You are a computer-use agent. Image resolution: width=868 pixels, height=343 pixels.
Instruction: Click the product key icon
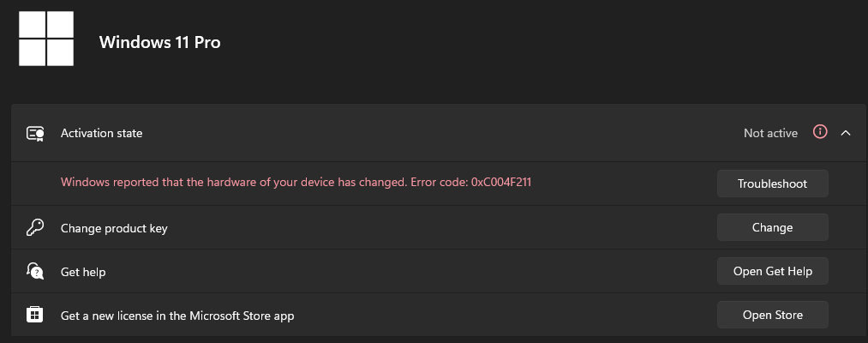pyautogui.click(x=35, y=227)
